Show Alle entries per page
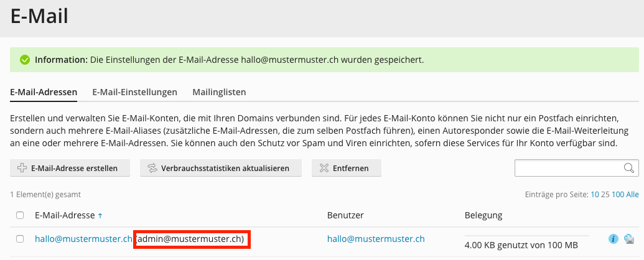644x260 pixels. [x=632, y=195]
